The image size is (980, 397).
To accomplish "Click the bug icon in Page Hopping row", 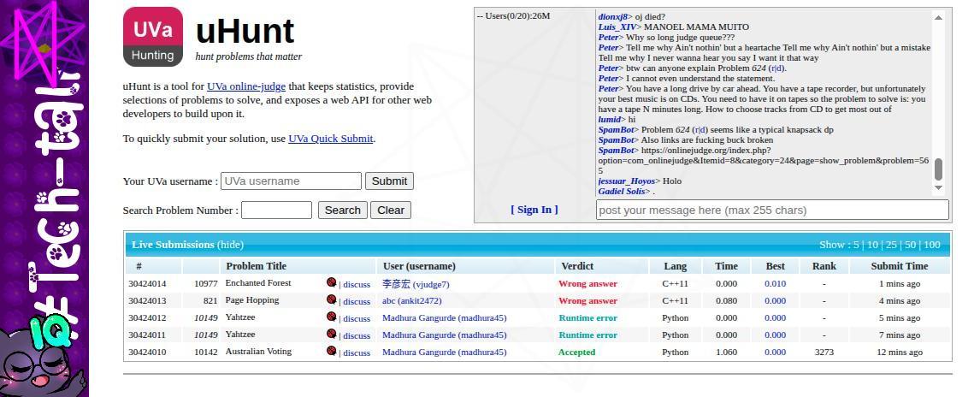I will click(x=331, y=300).
